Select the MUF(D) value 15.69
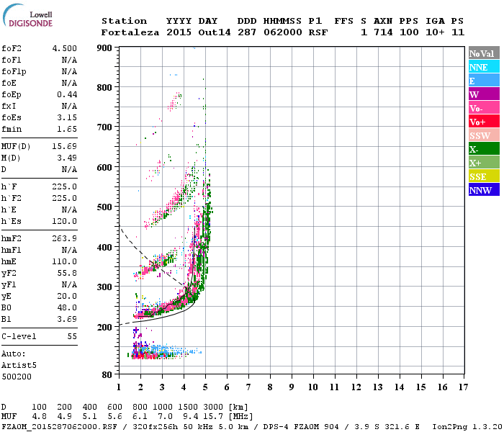The image size is (504, 432). tap(65, 147)
